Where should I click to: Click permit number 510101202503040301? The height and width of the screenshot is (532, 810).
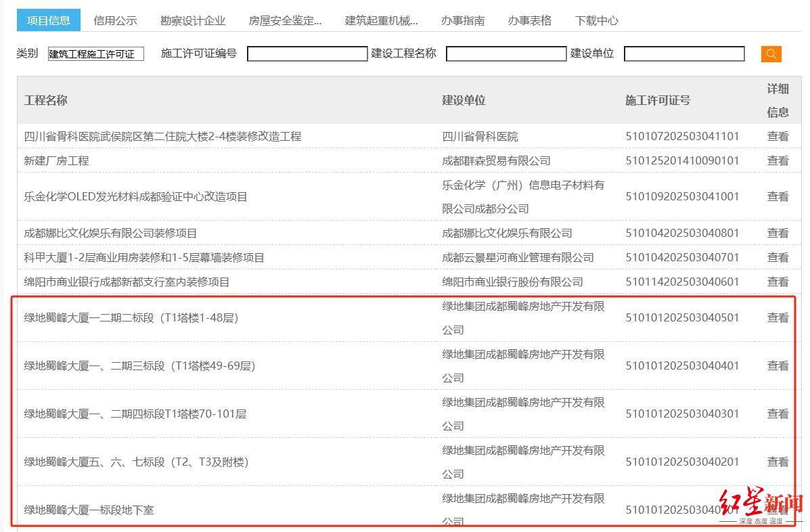click(x=682, y=414)
